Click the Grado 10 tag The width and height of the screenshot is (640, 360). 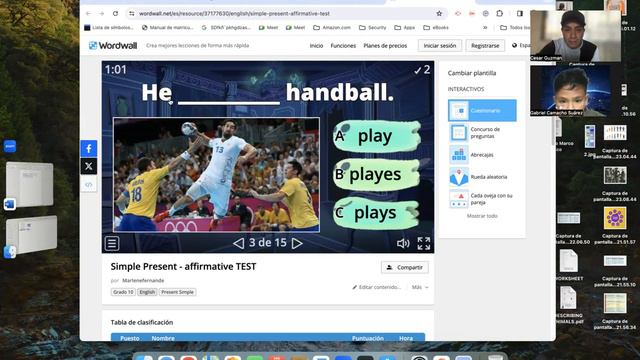123,292
